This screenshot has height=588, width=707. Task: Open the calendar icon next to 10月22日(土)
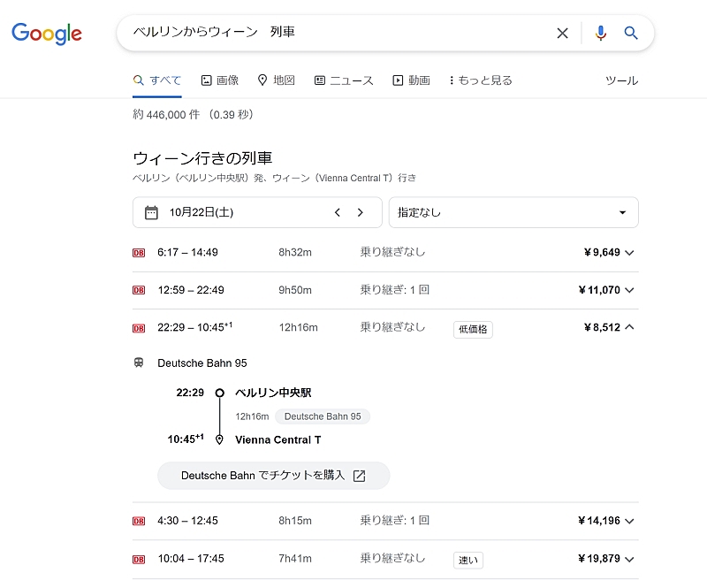click(x=151, y=212)
